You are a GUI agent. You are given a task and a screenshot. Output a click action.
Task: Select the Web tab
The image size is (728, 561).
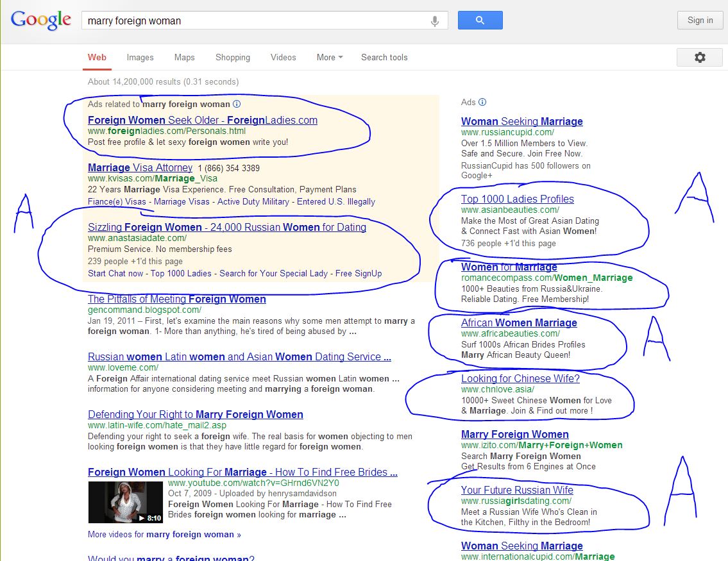97,58
